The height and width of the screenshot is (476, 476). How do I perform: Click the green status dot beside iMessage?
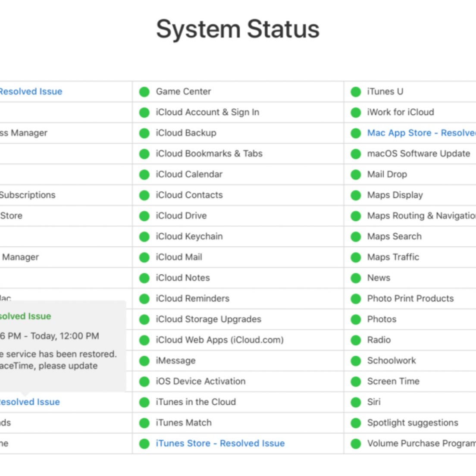144,361
